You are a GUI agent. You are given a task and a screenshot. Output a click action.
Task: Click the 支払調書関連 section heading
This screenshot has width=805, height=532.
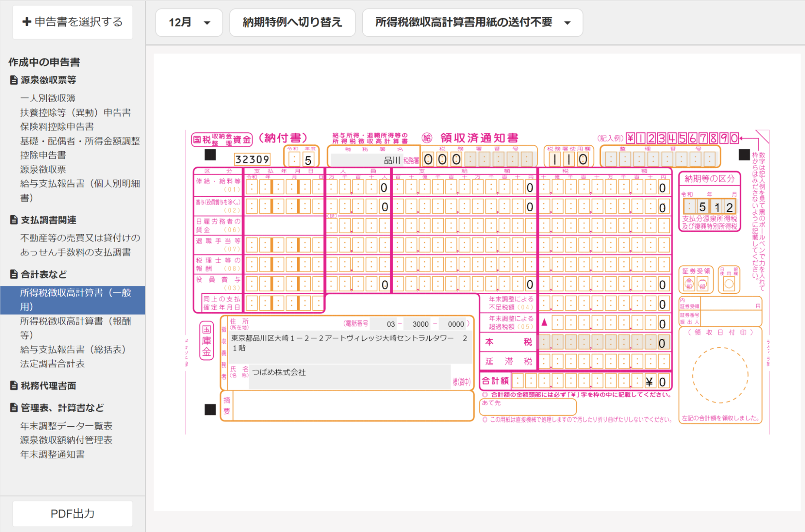tap(48, 220)
